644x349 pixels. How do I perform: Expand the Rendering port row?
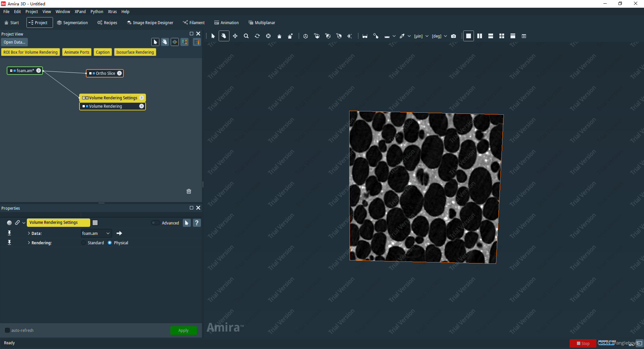point(29,243)
